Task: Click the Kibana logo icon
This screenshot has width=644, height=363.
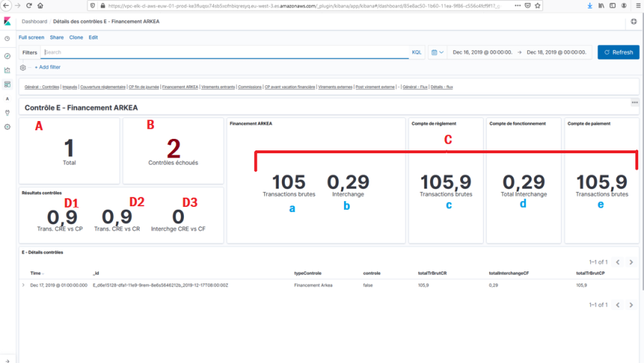Action: coord(7,22)
